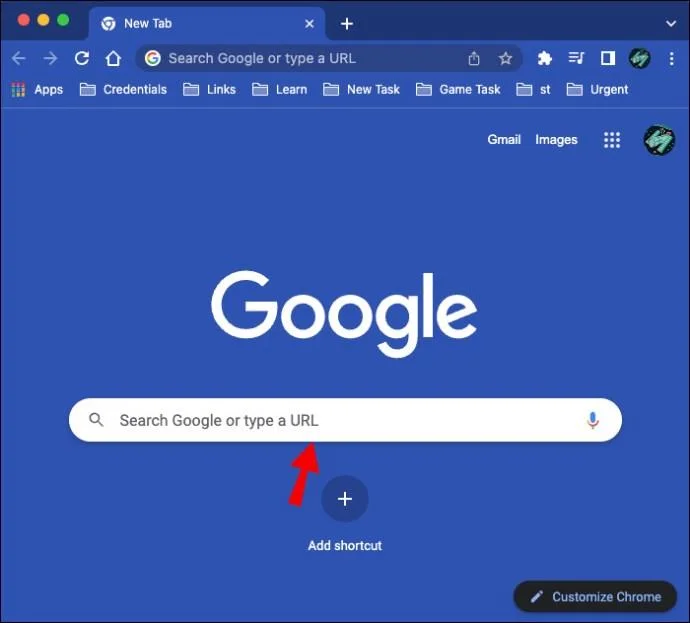This screenshot has height=623, width=690.
Task: Click the yellow minimize window button
Action: [x=43, y=20]
